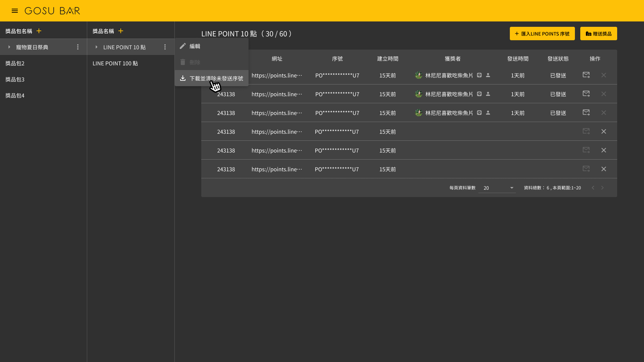
Task: Click the resend mail icon in second row
Action: coord(586,94)
